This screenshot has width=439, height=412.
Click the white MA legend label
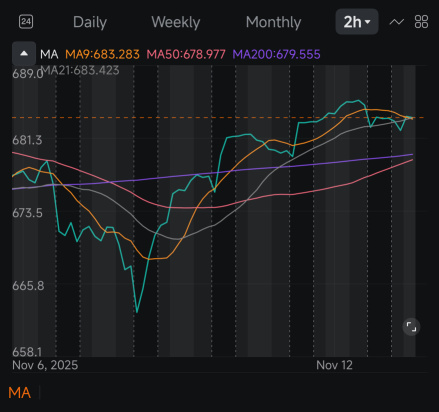49,54
